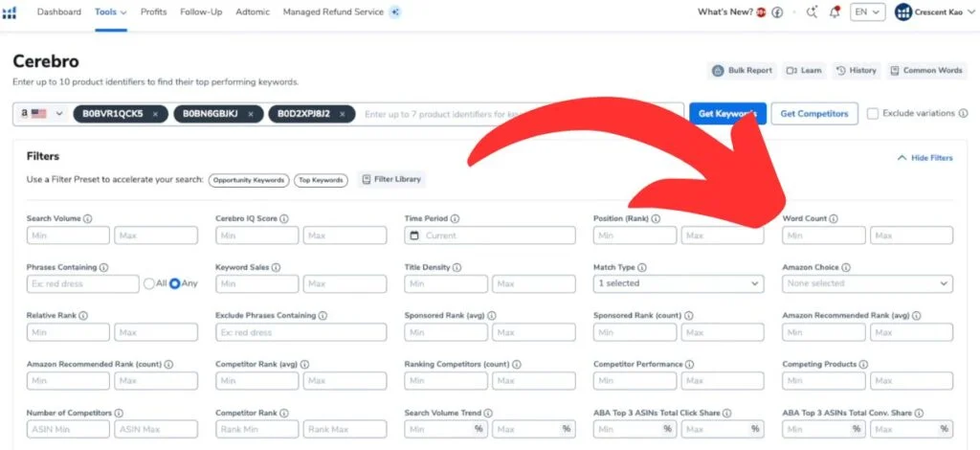This screenshot has height=450, width=980.
Task: Select the Any radio for Phrases Containing
Action: tap(175, 283)
